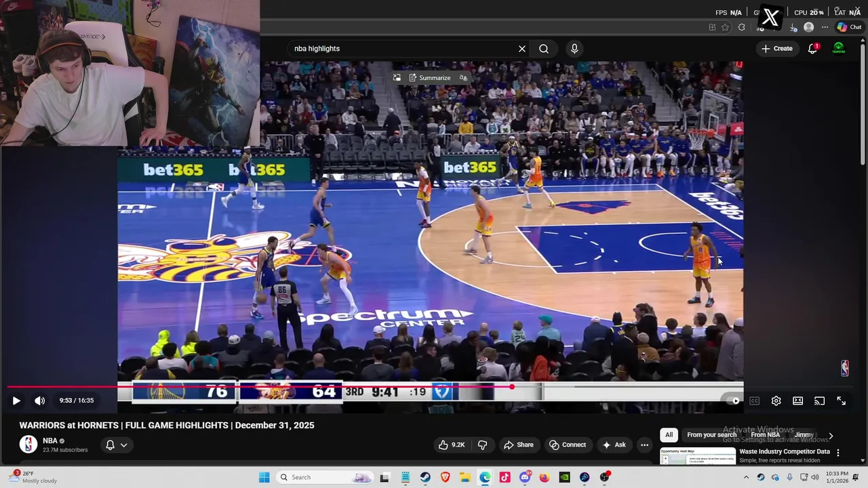Click the search magnifier button
Viewport: 868px width, 488px height.
[x=544, y=49]
